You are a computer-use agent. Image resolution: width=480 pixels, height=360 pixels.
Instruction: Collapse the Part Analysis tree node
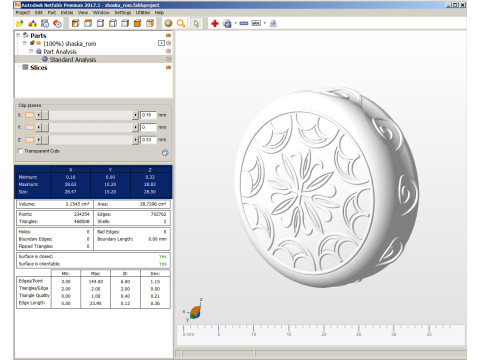31,51
